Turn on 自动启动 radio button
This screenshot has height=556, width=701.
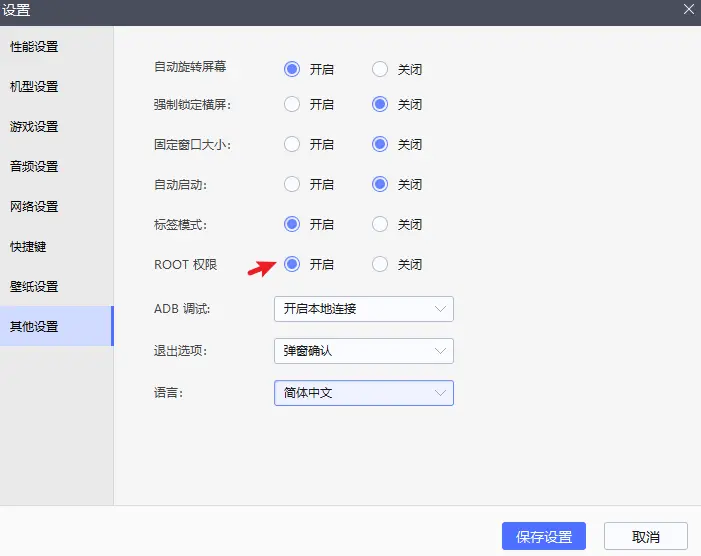(292, 184)
